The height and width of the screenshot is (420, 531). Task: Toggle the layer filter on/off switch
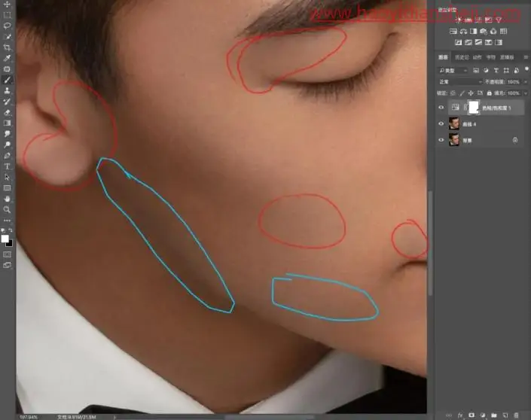(x=526, y=69)
